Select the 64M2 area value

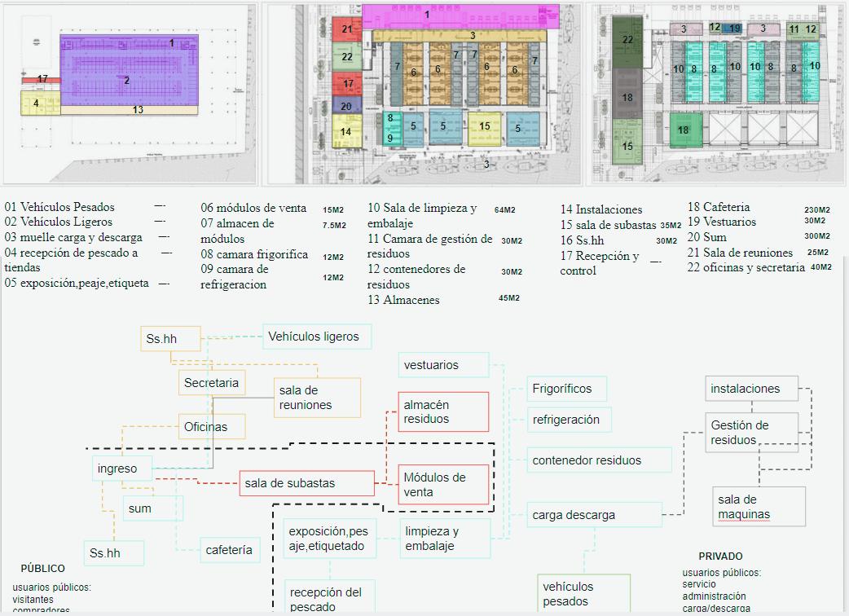[504, 210]
